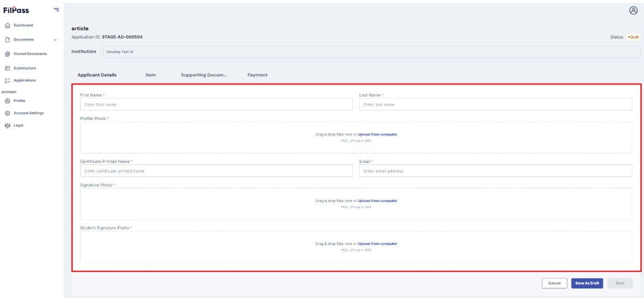This screenshot has width=644, height=298.
Task: Click the Certificate Printed Name field
Action: (x=216, y=171)
